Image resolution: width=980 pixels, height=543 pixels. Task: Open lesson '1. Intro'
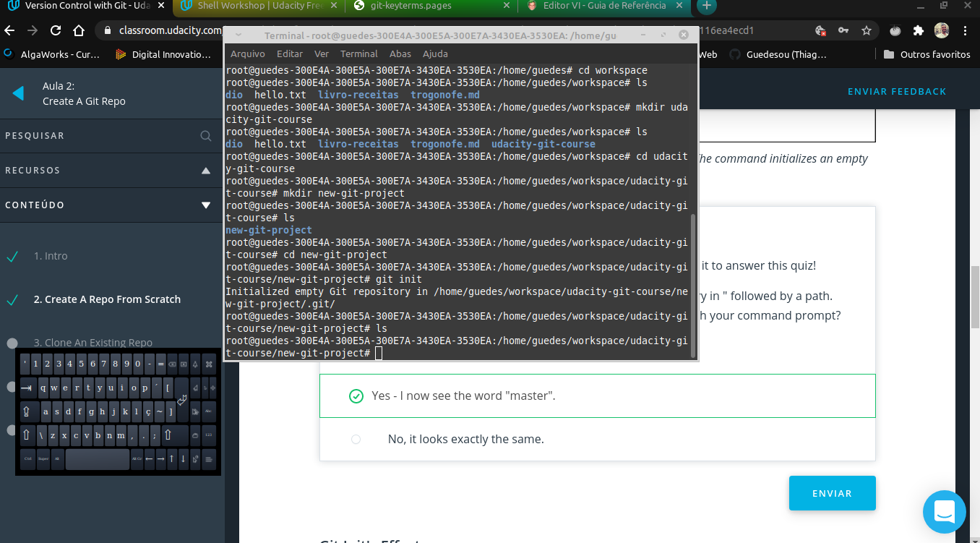[x=51, y=256]
